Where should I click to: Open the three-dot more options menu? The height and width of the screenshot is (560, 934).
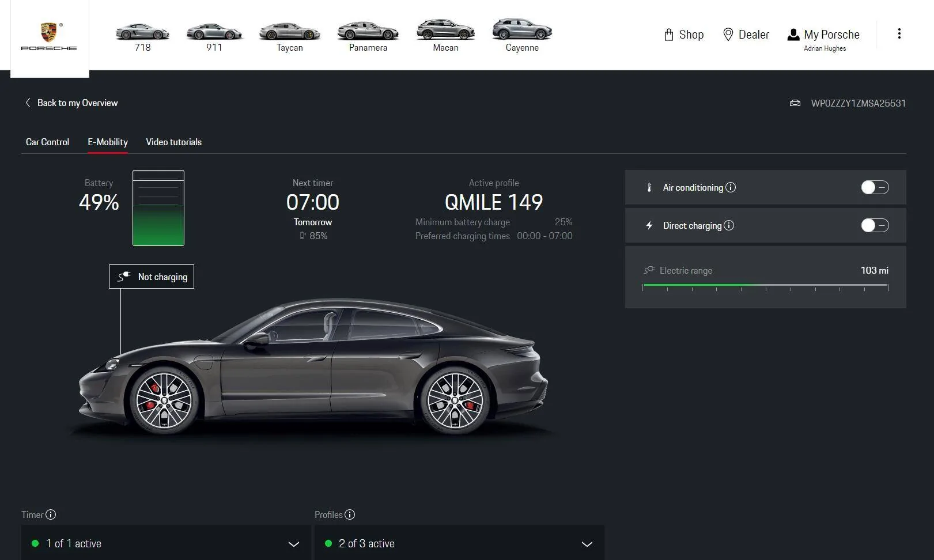(x=899, y=33)
